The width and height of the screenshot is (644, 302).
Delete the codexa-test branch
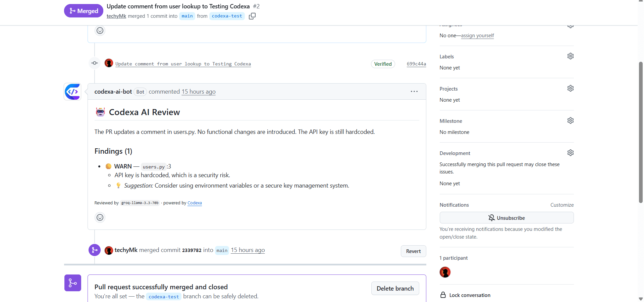coord(395,289)
